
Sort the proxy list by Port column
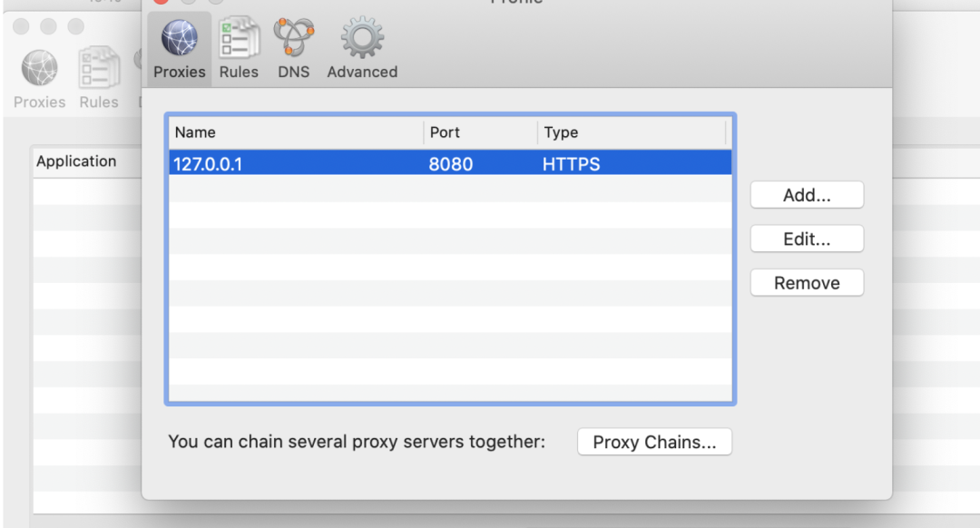[x=480, y=132]
